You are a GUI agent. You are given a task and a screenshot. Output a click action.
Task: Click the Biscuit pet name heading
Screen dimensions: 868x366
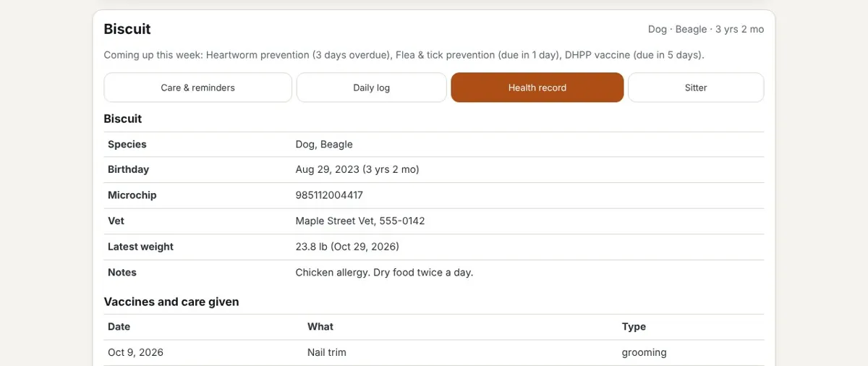point(127,29)
